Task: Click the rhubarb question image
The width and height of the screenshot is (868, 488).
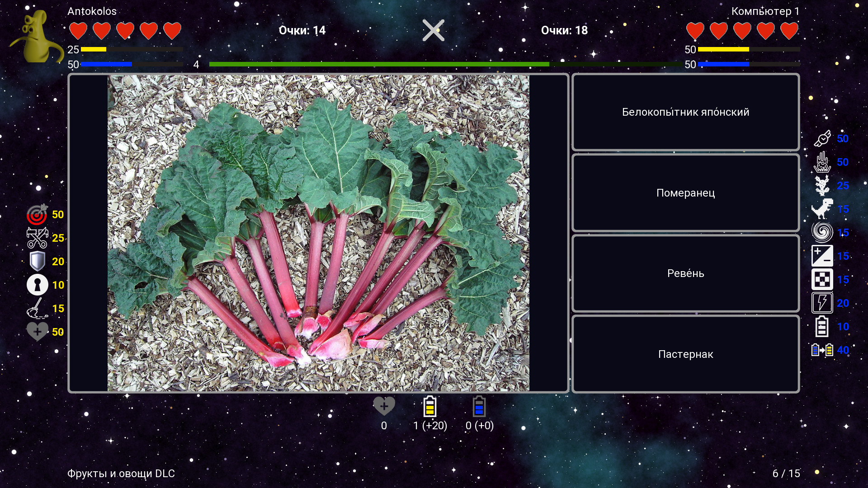Action: [318, 233]
